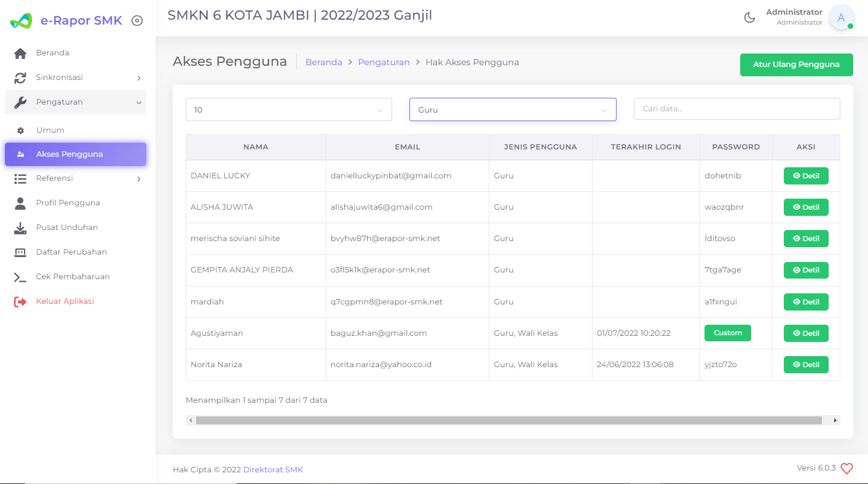
Task: Open the rows-per-page dropdown showing 10
Action: coord(288,109)
